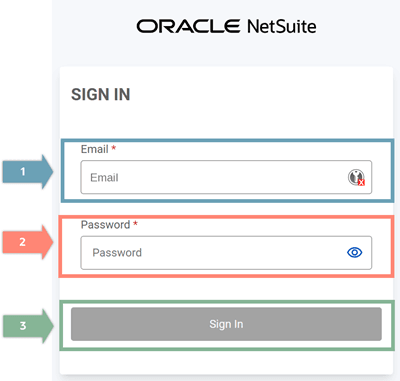Click the red asterisk beside Password

135,223
